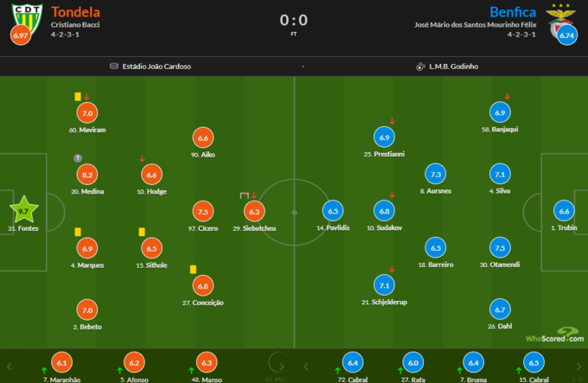The width and height of the screenshot is (588, 383).
Task: Click Siebatcheu's orange 6.3 rating circle
Action: tap(254, 211)
